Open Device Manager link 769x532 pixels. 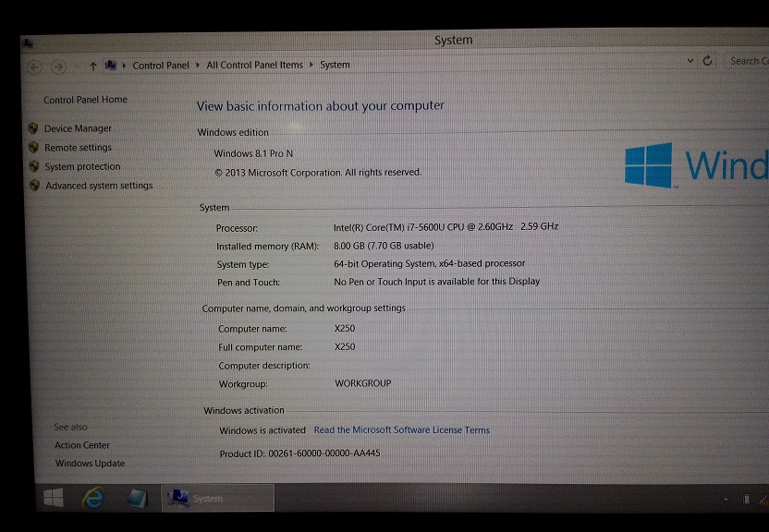[78, 128]
